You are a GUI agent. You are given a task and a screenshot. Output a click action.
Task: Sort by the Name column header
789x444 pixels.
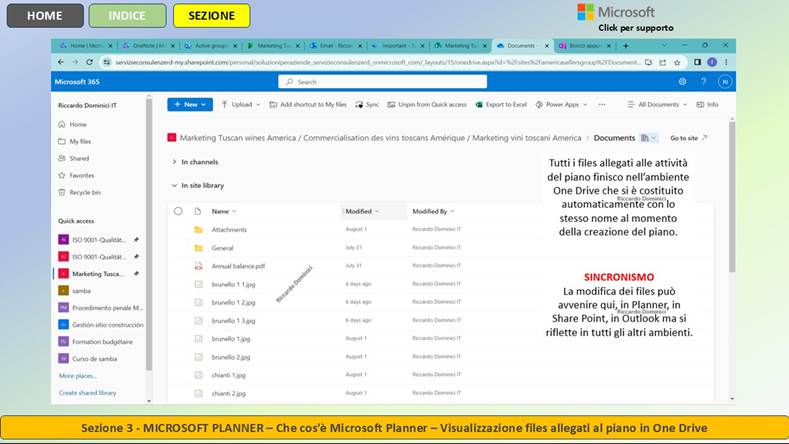tap(223, 211)
